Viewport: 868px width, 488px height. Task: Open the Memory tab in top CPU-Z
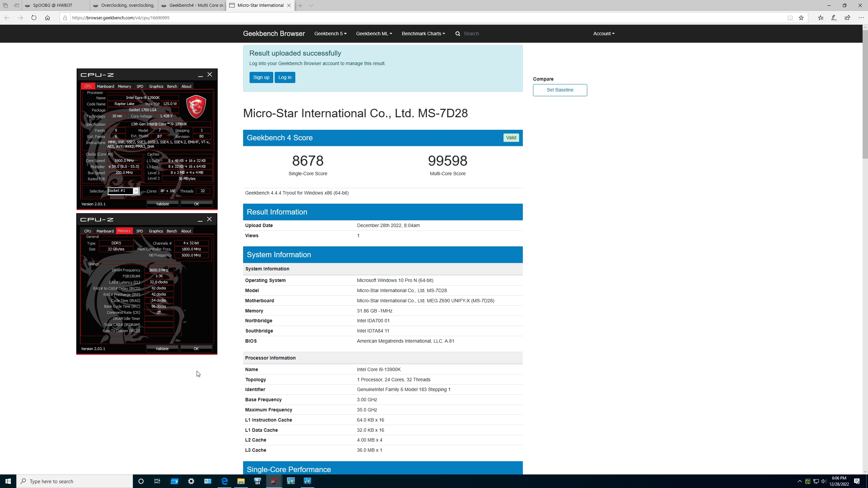click(124, 86)
